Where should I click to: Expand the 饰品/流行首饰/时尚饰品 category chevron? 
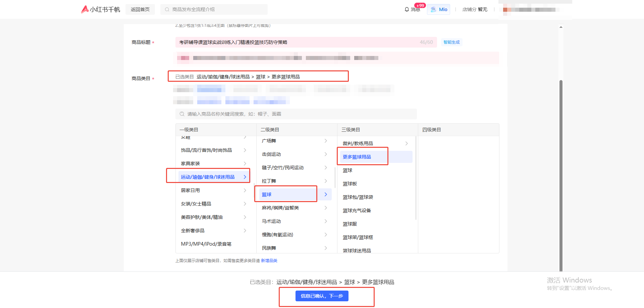[x=245, y=150]
